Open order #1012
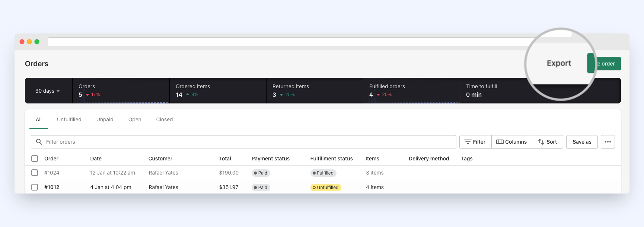The width and height of the screenshot is (644, 227). coord(52,187)
